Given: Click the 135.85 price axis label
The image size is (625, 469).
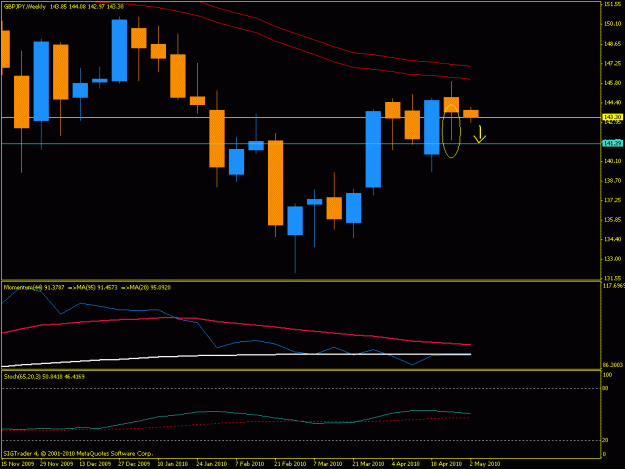Looking at the screenshot, I should [612, 220].
